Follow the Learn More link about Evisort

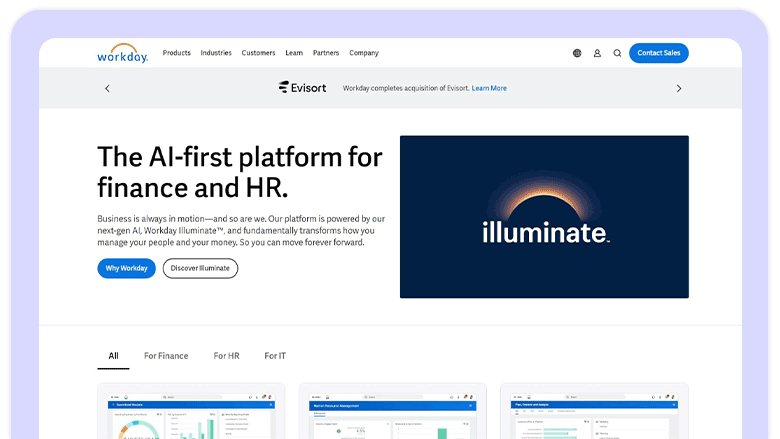coord(489,88)
